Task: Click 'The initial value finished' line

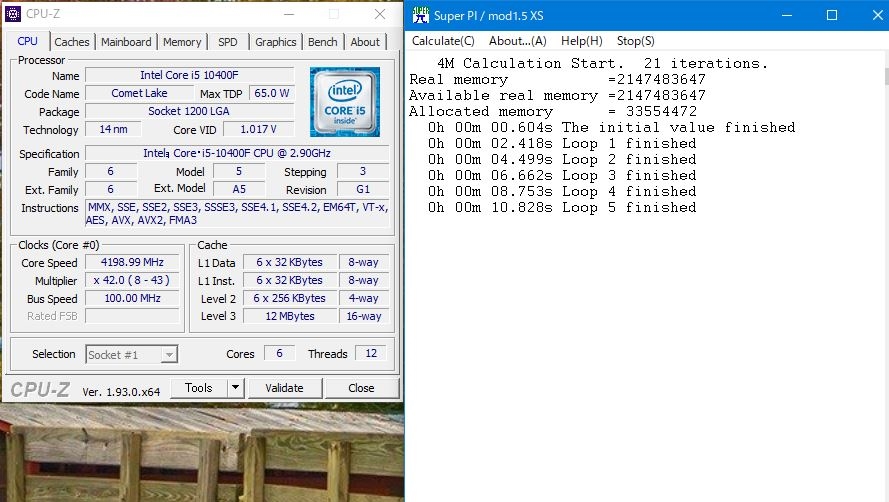Action: click(612, 127)
